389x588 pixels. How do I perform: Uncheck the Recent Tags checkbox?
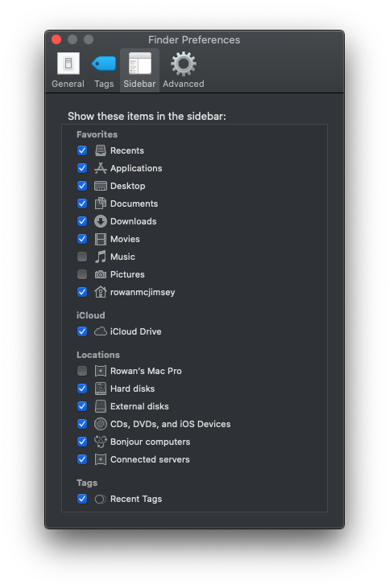point(82,499)
